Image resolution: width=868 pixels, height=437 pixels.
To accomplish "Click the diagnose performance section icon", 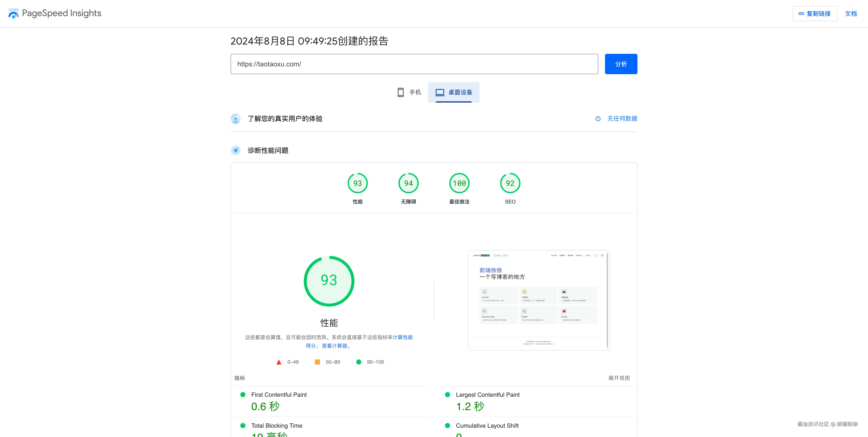I will click(235, 150).
